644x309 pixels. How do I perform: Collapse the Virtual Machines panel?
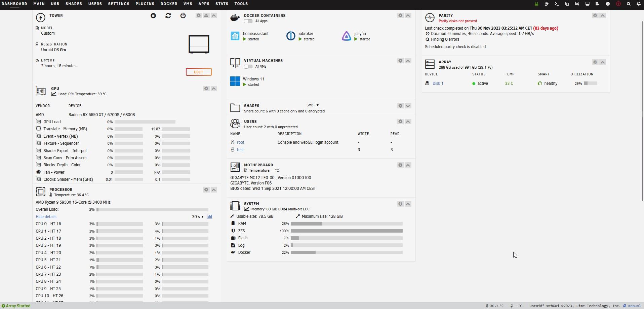pyautogui.click(x=408, y=61)
